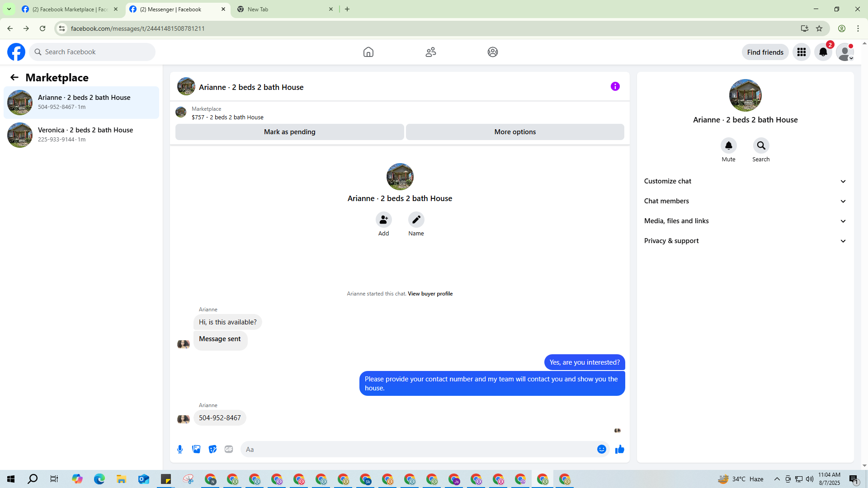The width and height of the screenshot is (868, 488).
Task: Open the Groups icon in top navigation
Action: [493, 52]
